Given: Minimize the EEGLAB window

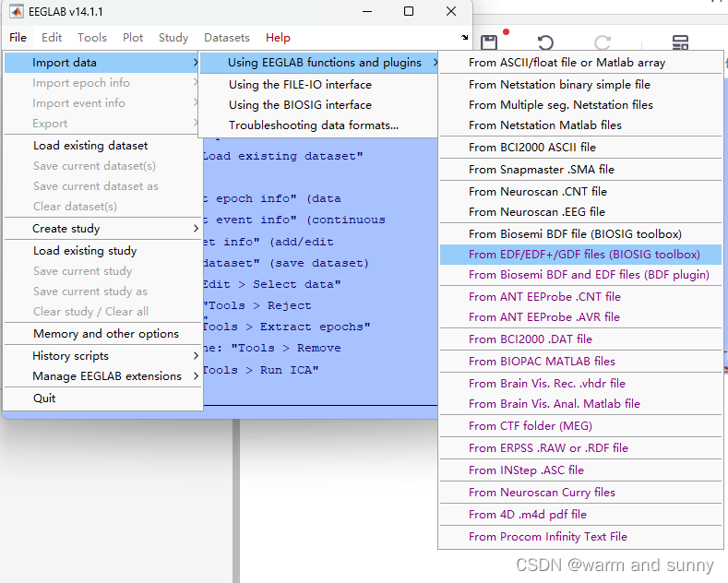Looking at the screenshot, I should pyautogui.click(x=367, y=11).
